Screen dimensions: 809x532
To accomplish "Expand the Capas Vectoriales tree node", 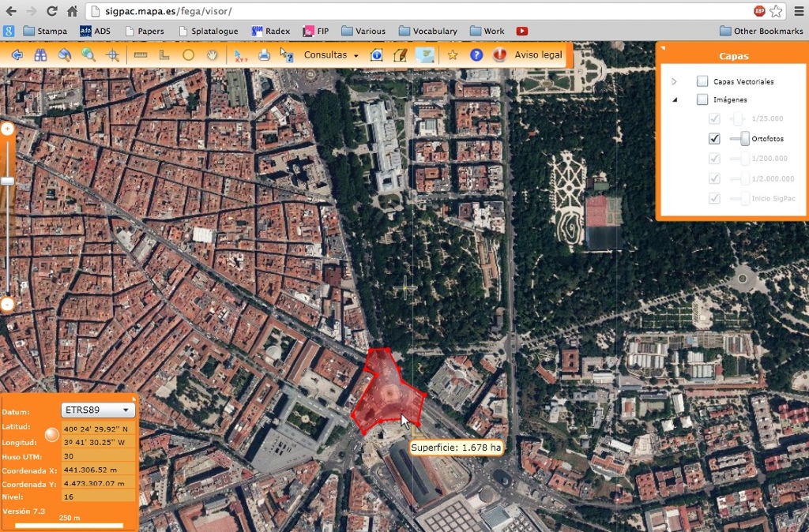I will point(674,81).
